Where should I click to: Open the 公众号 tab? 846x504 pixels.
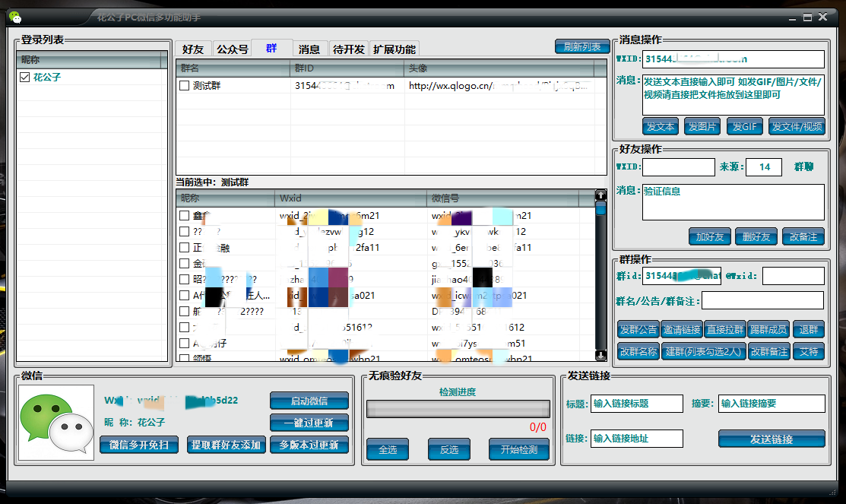pos(233,49)
